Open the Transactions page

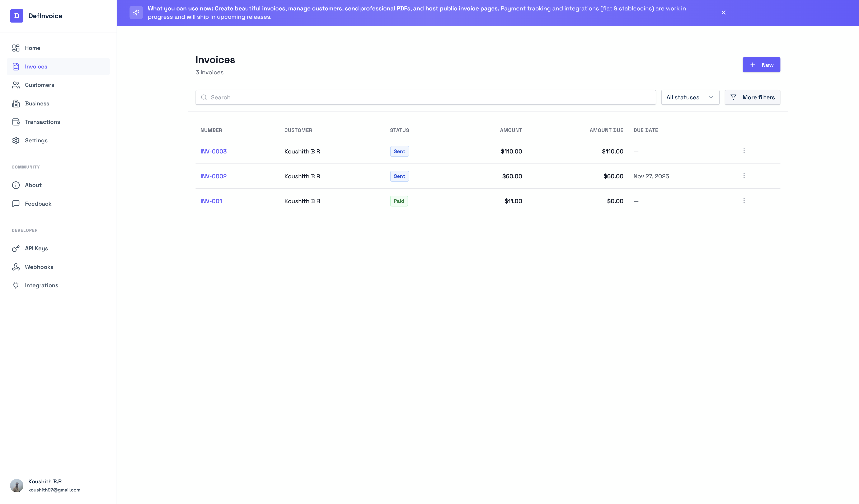42,122
